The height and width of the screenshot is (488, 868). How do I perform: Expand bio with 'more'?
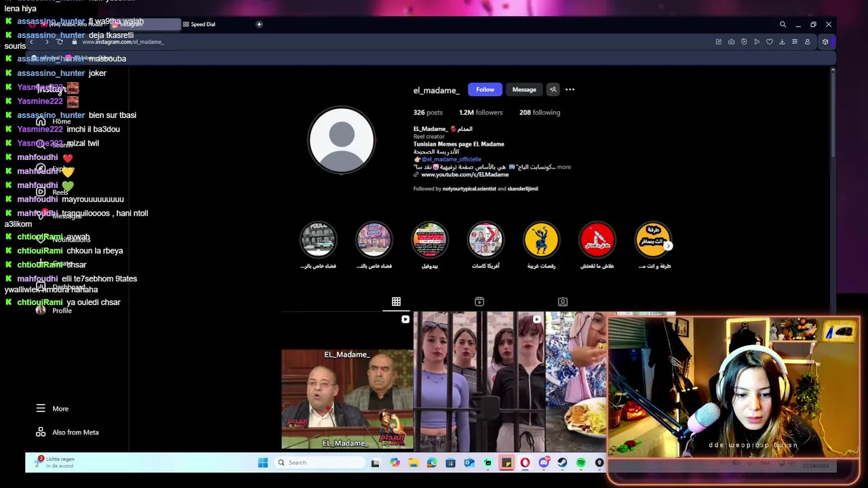click(x=564, y=167)
